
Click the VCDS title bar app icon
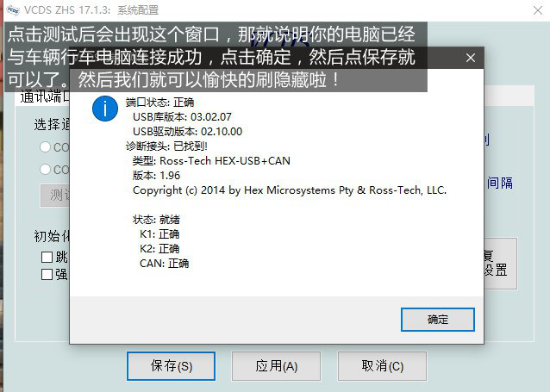click(x=13, y=10)
